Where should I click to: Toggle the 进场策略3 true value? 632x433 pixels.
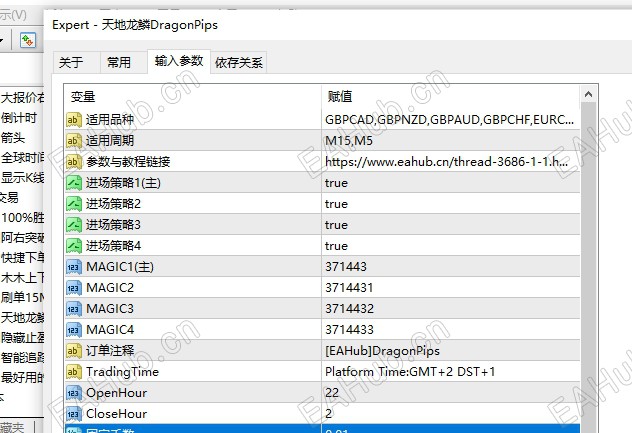[451, 225]
